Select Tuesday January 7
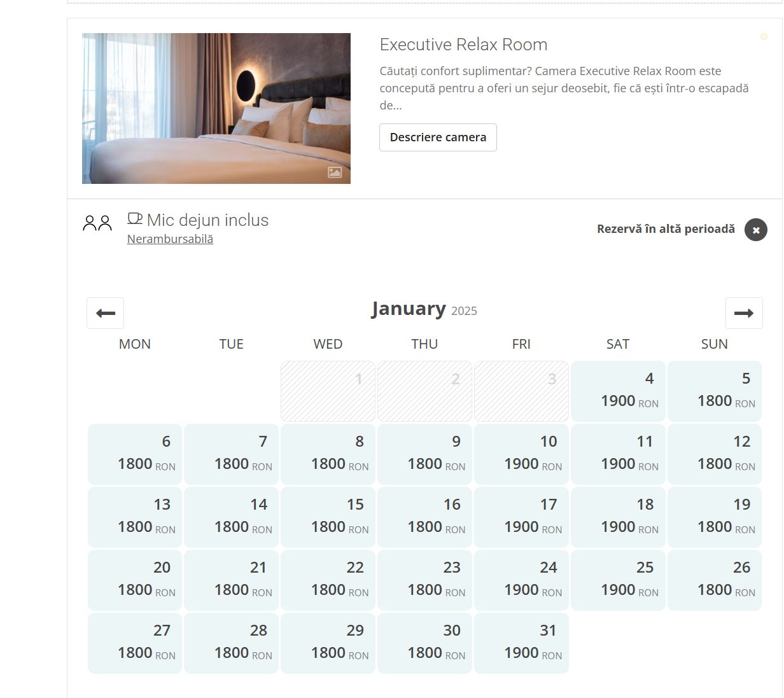 click(x=232, y=454)
